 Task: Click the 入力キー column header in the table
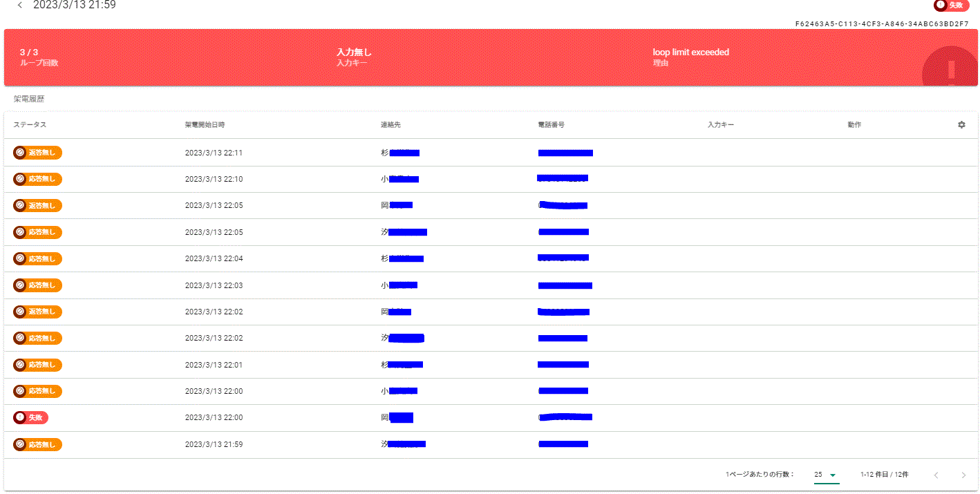(720, 125)
